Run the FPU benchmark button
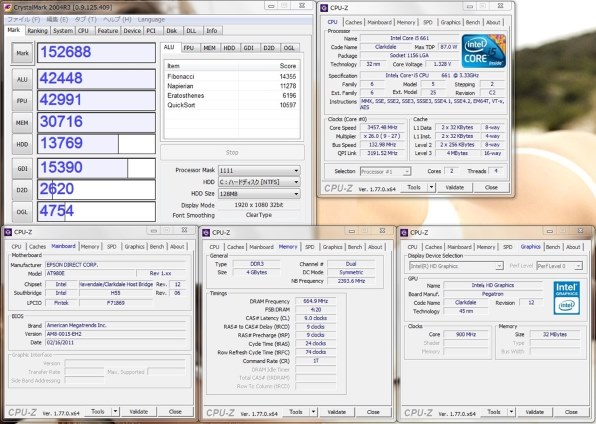Image resolution: width=596 pixels, height=424 pixels. pyautogui.click(x=22, y=101)
